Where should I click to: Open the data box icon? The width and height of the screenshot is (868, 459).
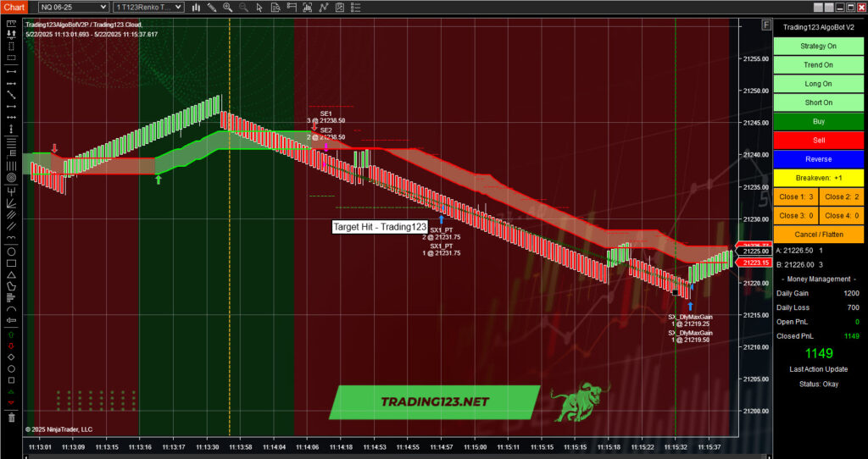[275, 7]
